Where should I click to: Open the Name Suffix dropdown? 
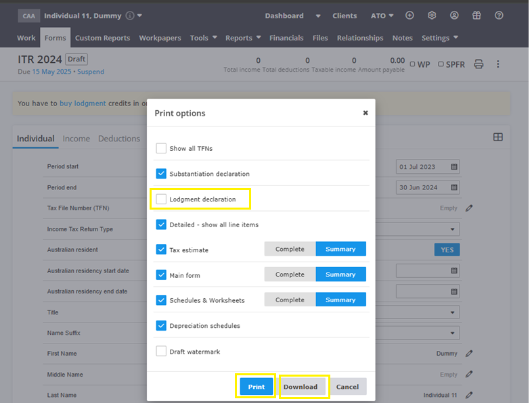tap(452, 333)
